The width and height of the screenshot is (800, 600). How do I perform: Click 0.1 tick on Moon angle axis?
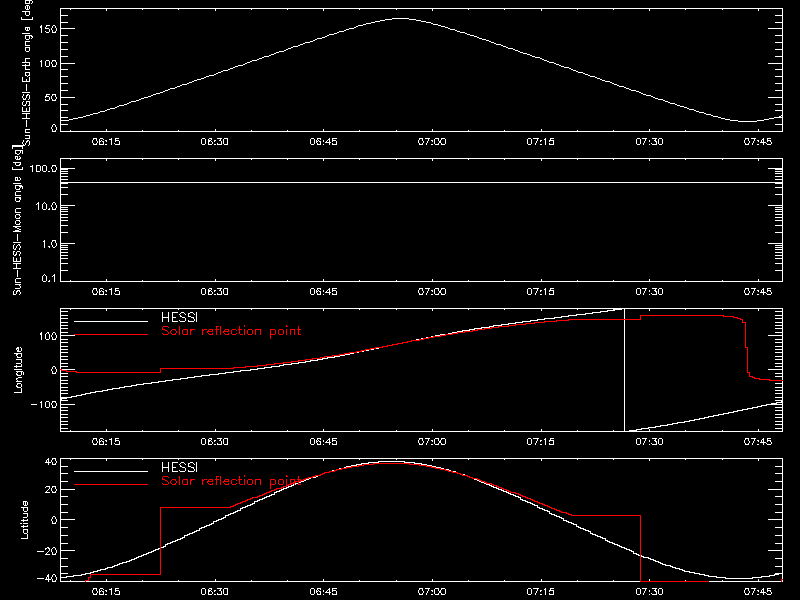coord(49,278)
